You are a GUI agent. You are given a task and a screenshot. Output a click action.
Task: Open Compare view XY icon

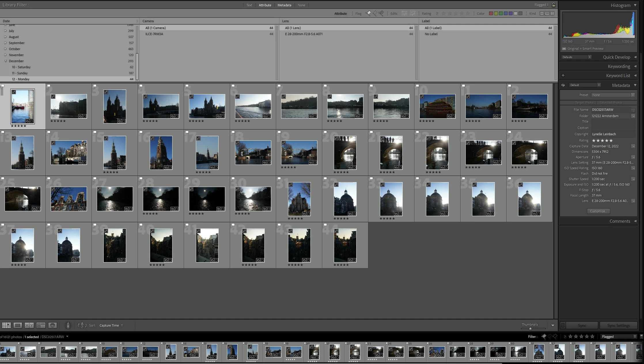coord(29,325)
